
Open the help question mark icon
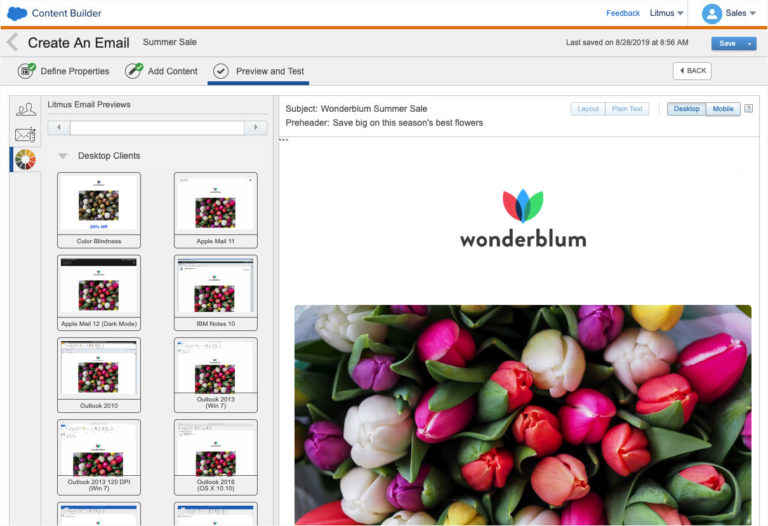748,109
